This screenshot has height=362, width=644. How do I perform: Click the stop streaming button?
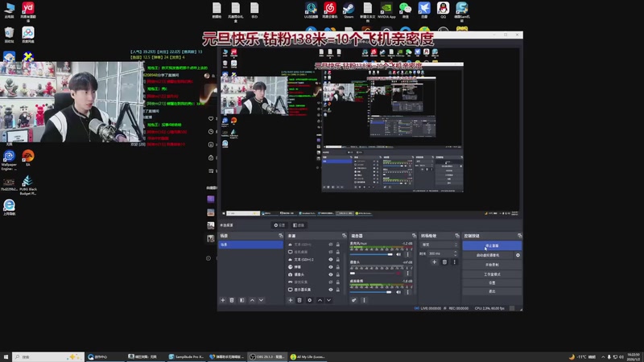point(492,245)
